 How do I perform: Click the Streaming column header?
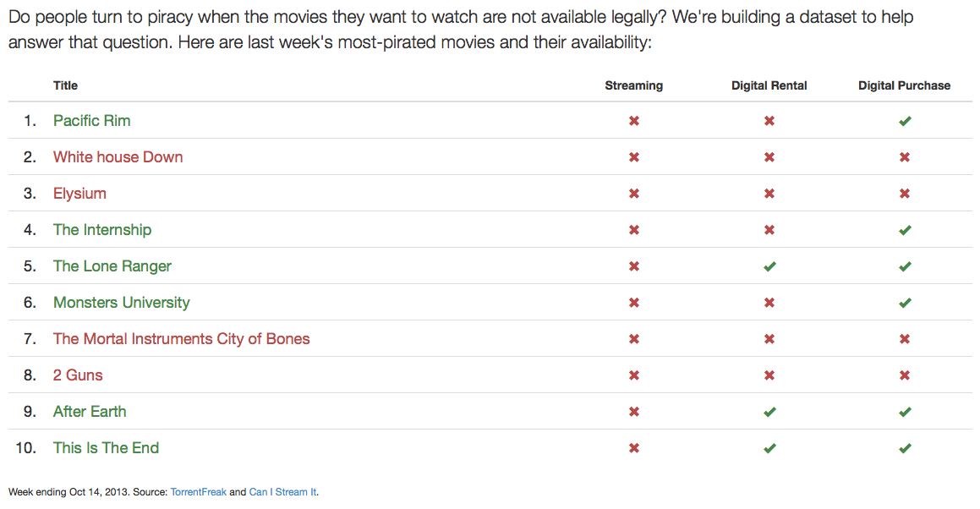[634, 85]
